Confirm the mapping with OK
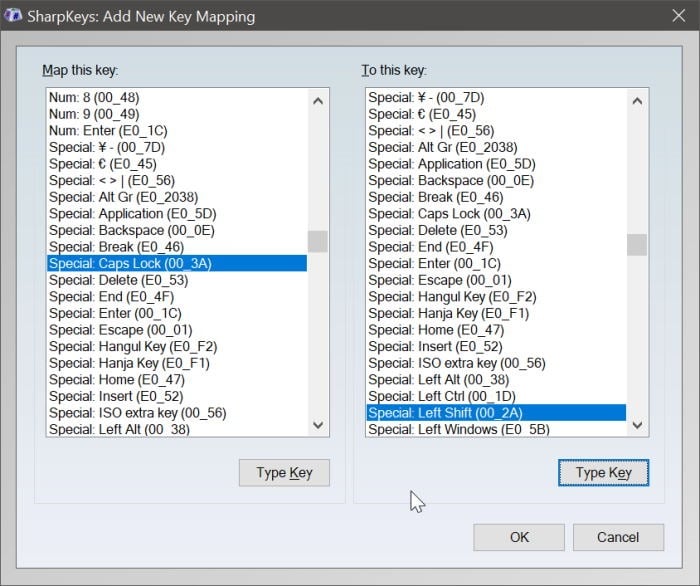This screenshot has width=700, height=586. coord(519,537)
